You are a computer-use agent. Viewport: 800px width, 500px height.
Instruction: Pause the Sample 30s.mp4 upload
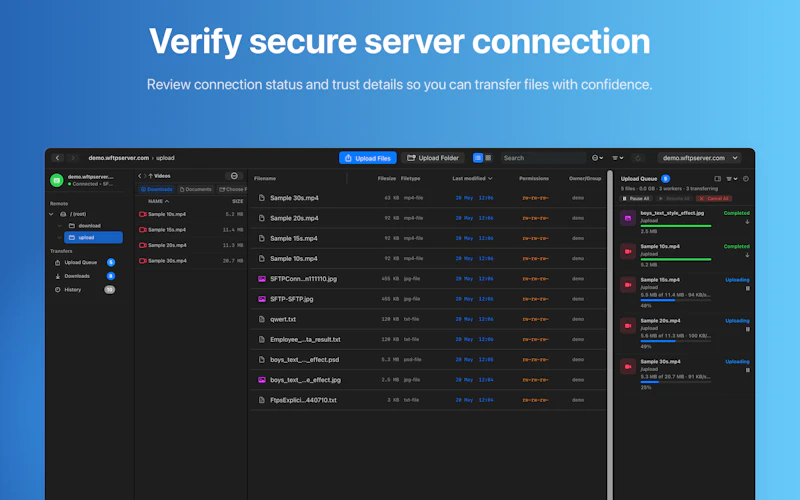point(747,370)
